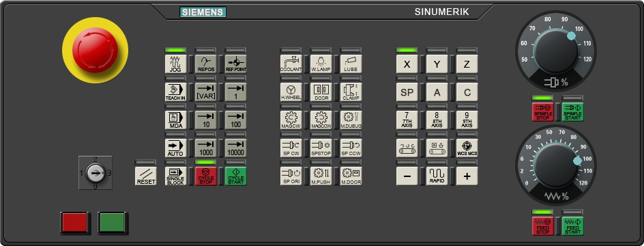Screen dimensions: 644x246
Task: Click the WCS MCS coordinate switch button
Action: (467, 148)
